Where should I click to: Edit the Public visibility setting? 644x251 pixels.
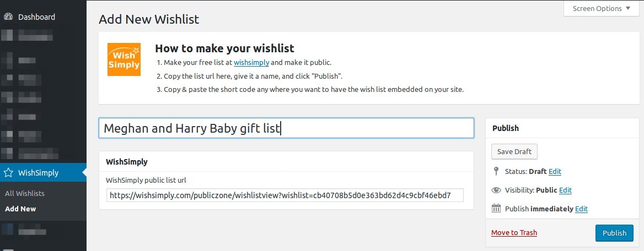coord(565,190)
